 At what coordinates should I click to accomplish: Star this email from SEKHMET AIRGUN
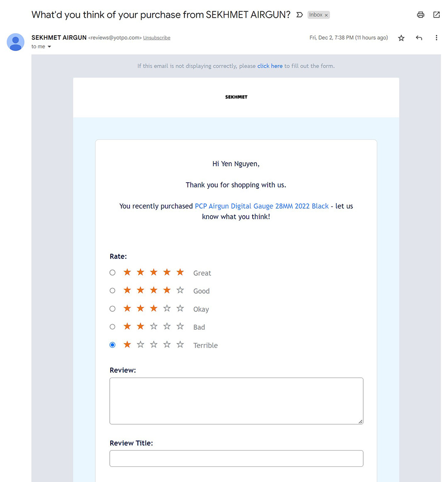(401, 38)
